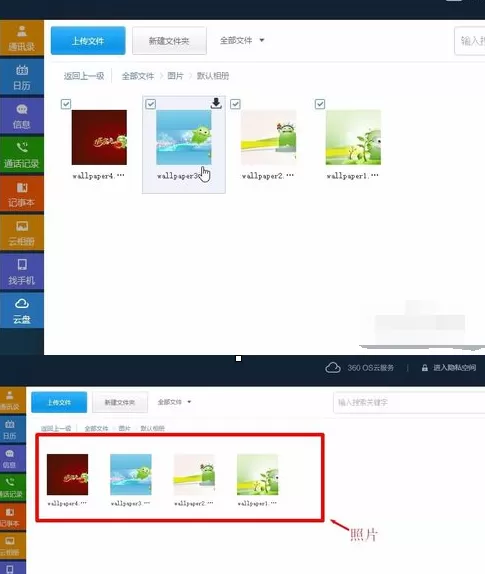Click 360 OS云服务 label text
This screenshot has height=574, width=485.
point(370,368)
